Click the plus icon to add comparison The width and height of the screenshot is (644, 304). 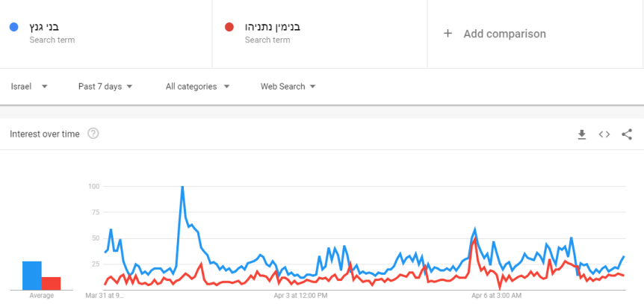pyautogui.click(x=448, y=34)
